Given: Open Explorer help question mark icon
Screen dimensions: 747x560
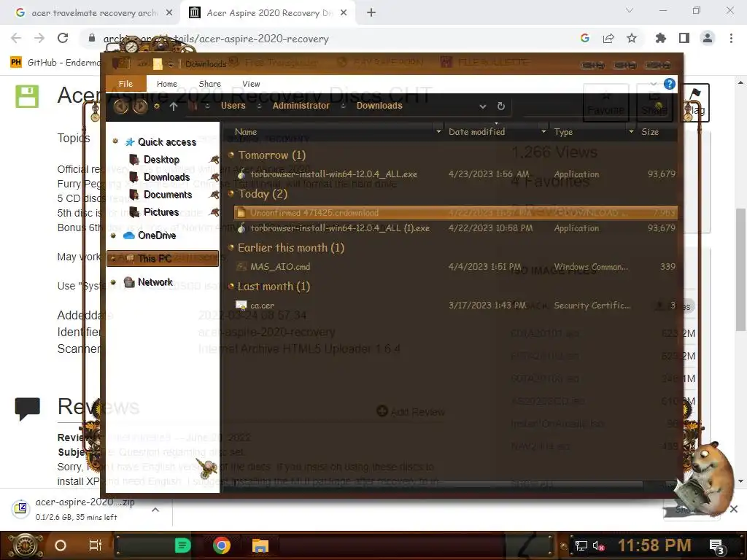Looking at the screenshot, I should click(670, 85).
